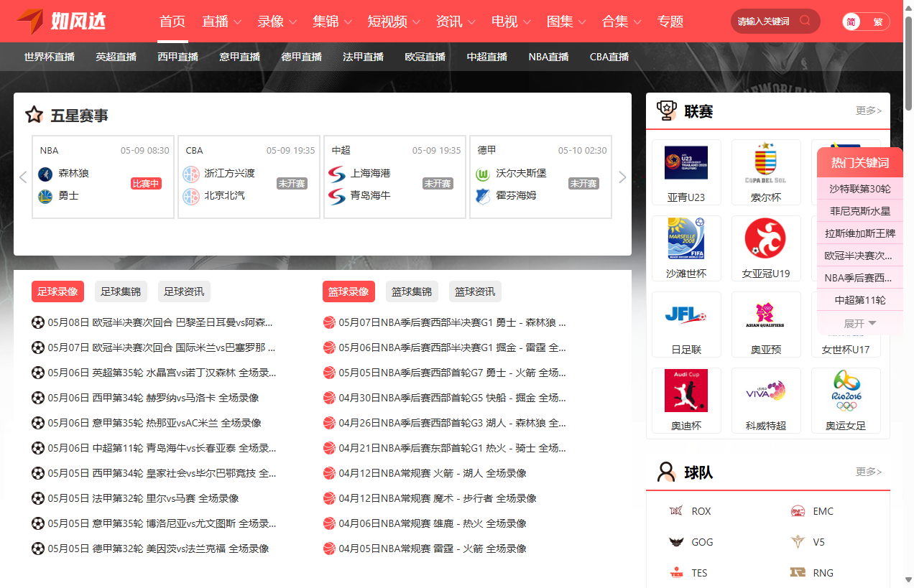The width and height of the screenshot is (914, 588).
Task: Select the 沙滩世杯 league icon
Action: pyautogui.click(x=685, y=238)
